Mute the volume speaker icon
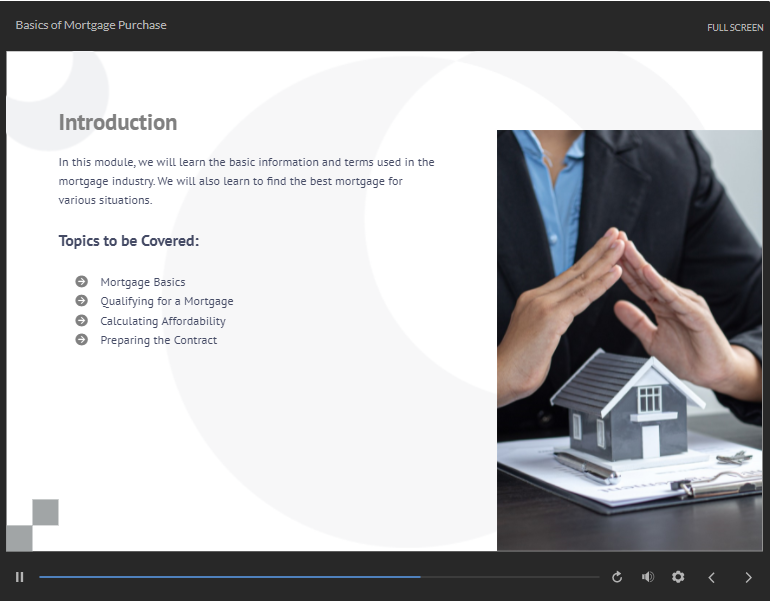 648,577
